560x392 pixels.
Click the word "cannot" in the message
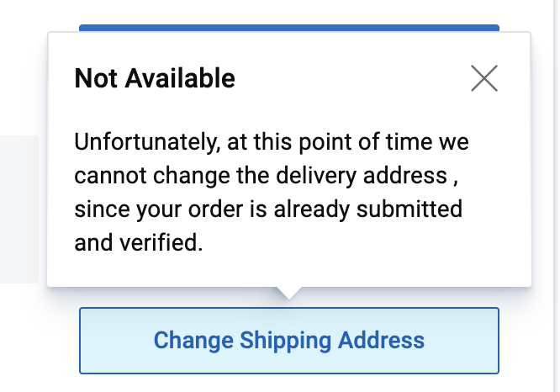(104, 176)
